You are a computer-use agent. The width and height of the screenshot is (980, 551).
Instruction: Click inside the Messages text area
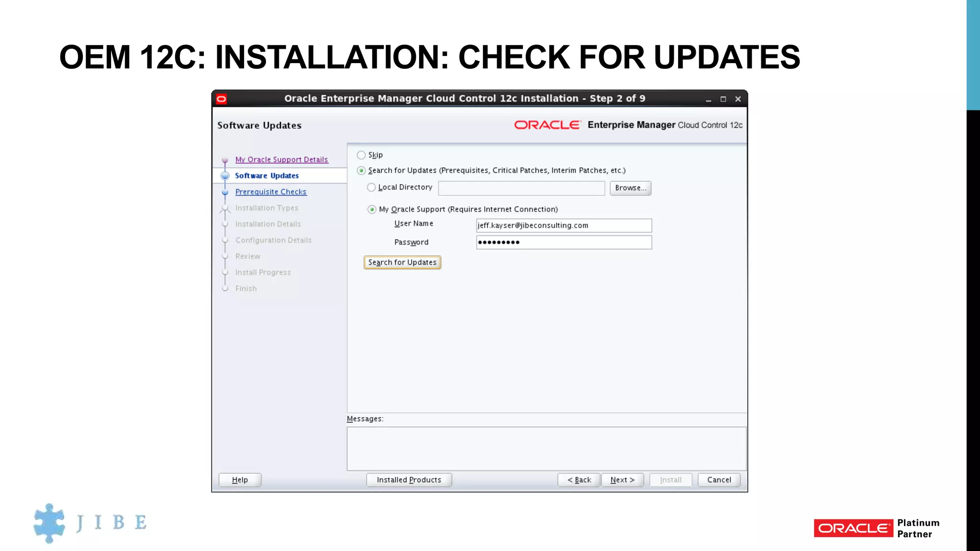tap(546, 449)
